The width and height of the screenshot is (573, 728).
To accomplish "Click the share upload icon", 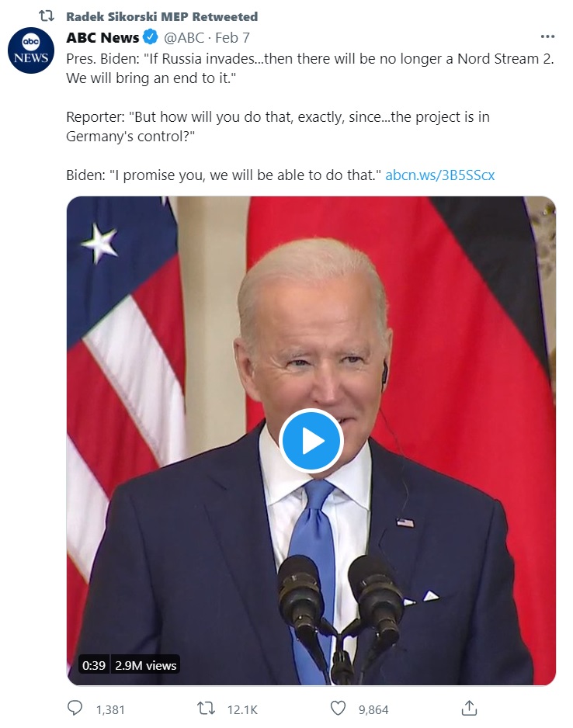I will click(470, 708).
